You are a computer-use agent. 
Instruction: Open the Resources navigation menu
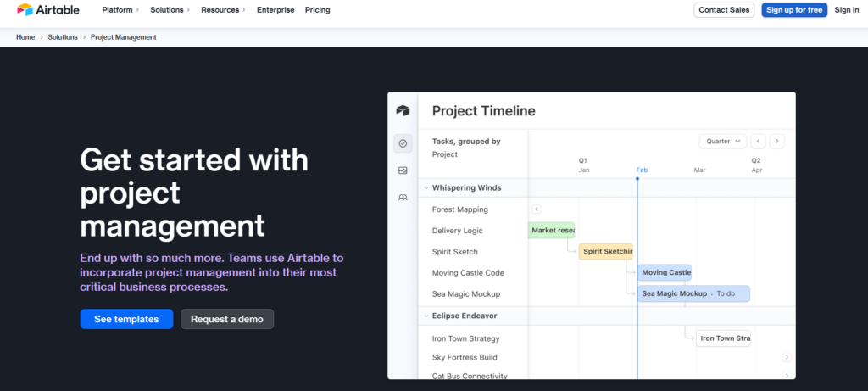point(223,10)
